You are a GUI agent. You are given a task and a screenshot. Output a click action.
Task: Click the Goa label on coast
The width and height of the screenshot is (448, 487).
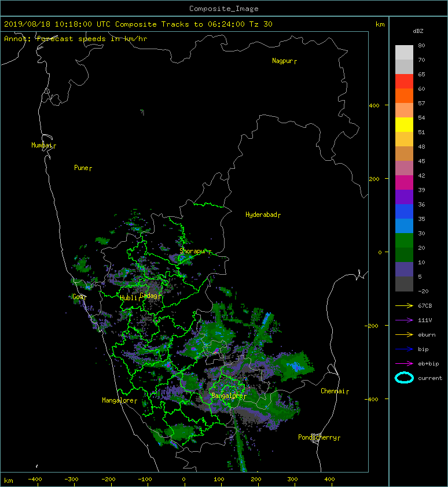pyautogui.click(x=78, y=297)
